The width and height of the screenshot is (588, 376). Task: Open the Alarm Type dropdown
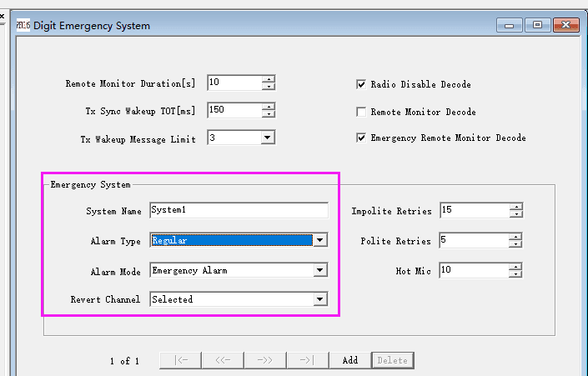click(319, 240)
